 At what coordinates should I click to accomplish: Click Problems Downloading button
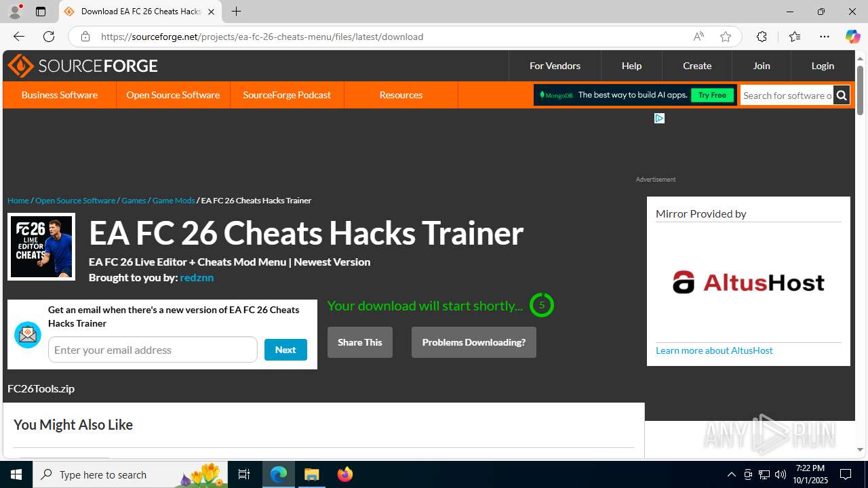[474, 342]
